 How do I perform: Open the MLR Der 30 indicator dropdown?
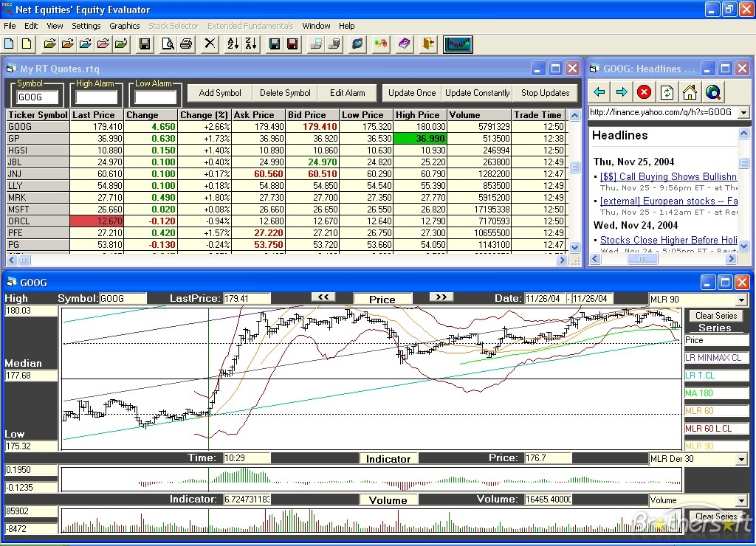[741, 459]
